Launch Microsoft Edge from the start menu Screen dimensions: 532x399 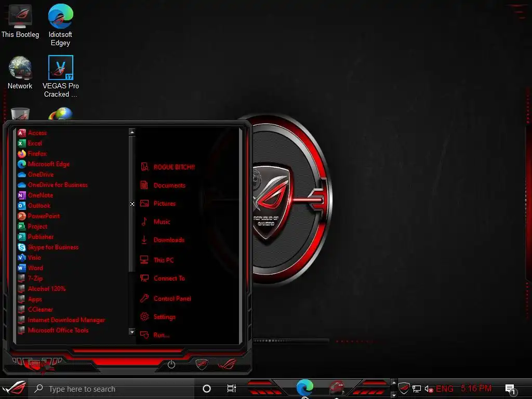[44, 164]
